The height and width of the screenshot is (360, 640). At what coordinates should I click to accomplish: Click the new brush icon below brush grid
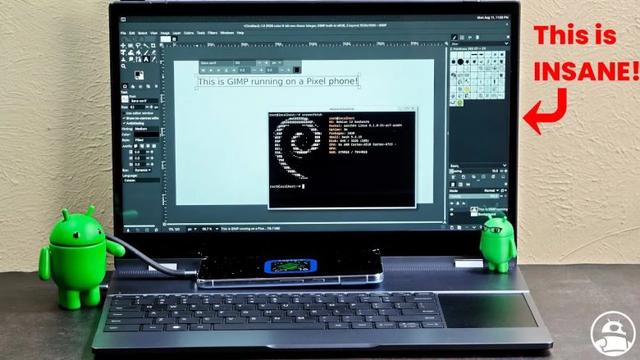[x=463, y=177]
